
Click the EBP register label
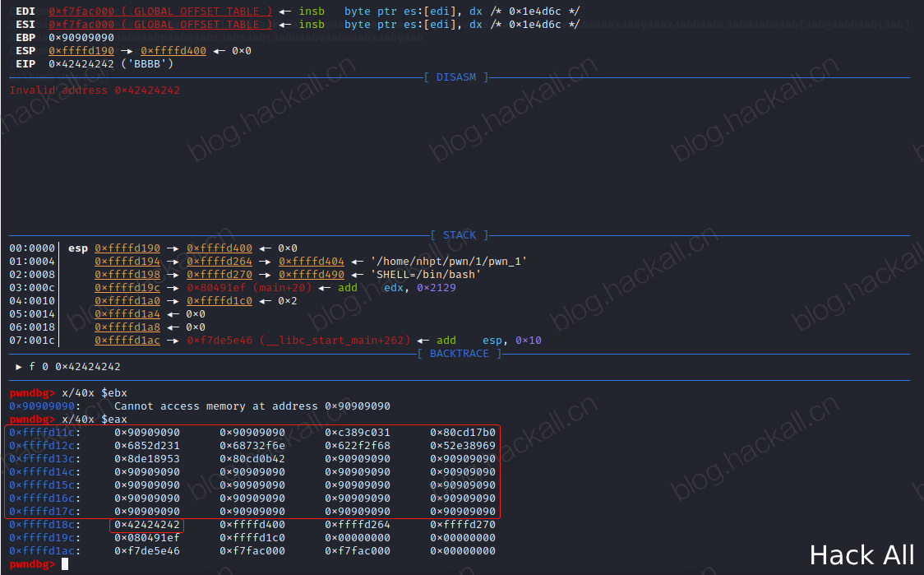25,37
